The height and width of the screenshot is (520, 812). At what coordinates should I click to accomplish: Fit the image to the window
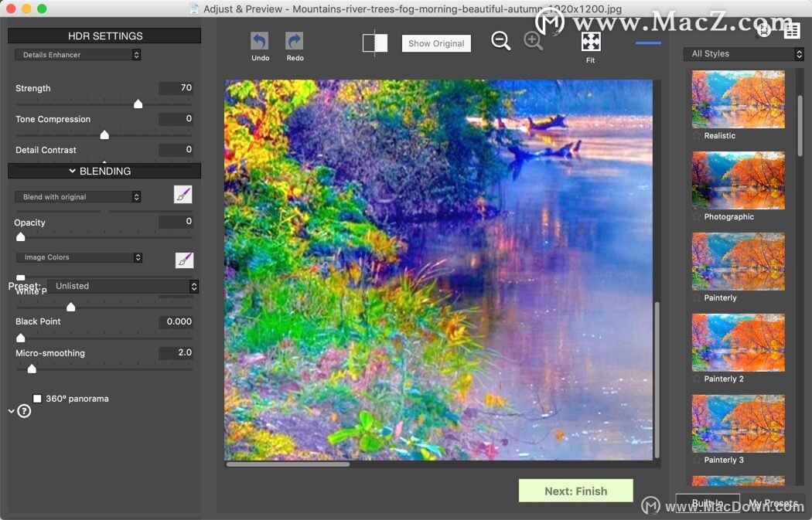[x=591, y=42]
